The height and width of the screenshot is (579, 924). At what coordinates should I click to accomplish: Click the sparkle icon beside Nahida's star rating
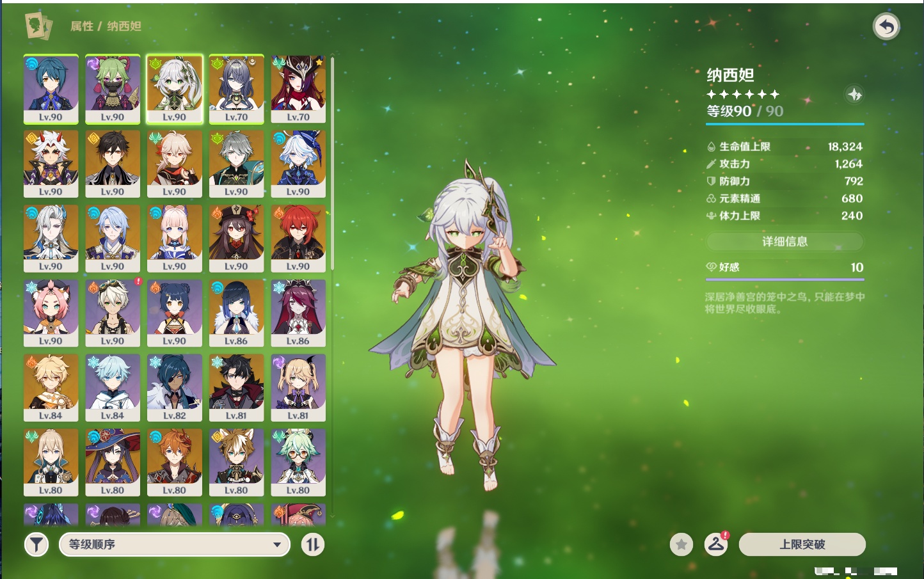pyautogui.click(x=855, y=95)
